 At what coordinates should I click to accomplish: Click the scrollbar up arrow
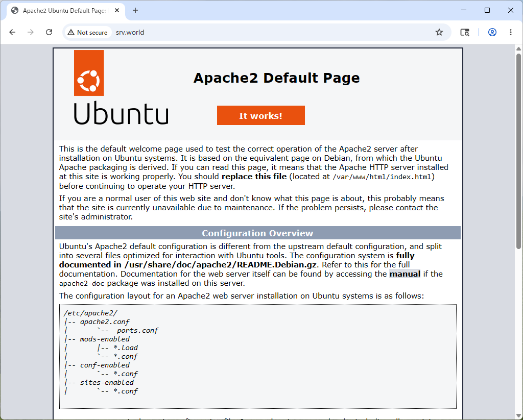point(518,48)
